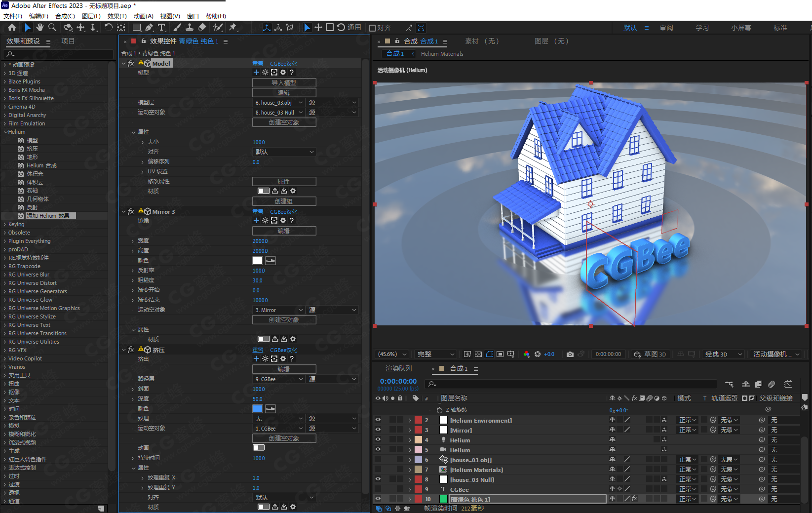Open the 效果(T) menu
The height and width of the screenshot is (513, 812).
coord(117,16)
